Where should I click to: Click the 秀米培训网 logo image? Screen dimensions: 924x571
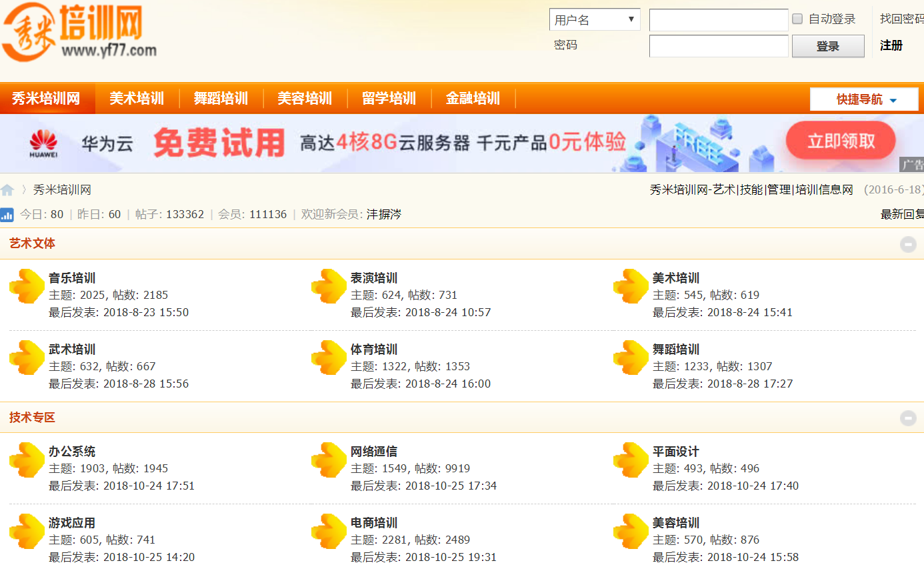[x=79, y=32]
